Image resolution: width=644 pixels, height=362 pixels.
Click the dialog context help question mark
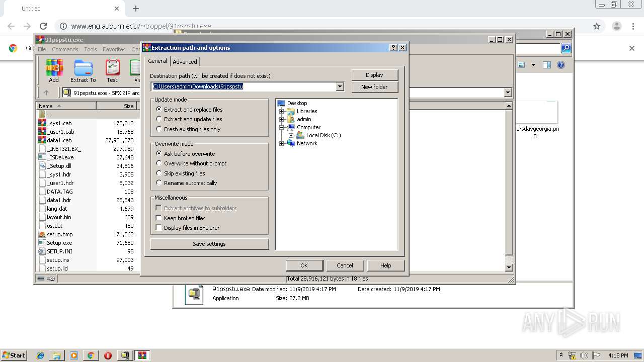[x=393, y=48]
